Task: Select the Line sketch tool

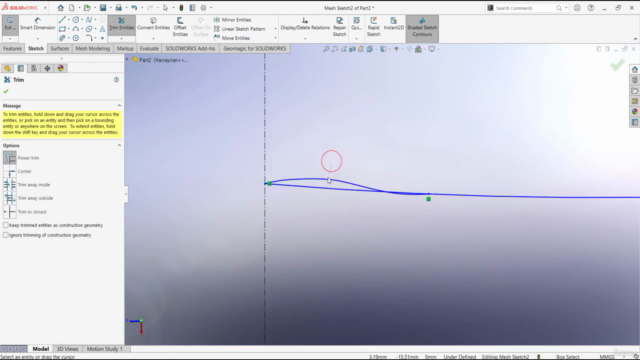Action: click(x=62, y=20)
